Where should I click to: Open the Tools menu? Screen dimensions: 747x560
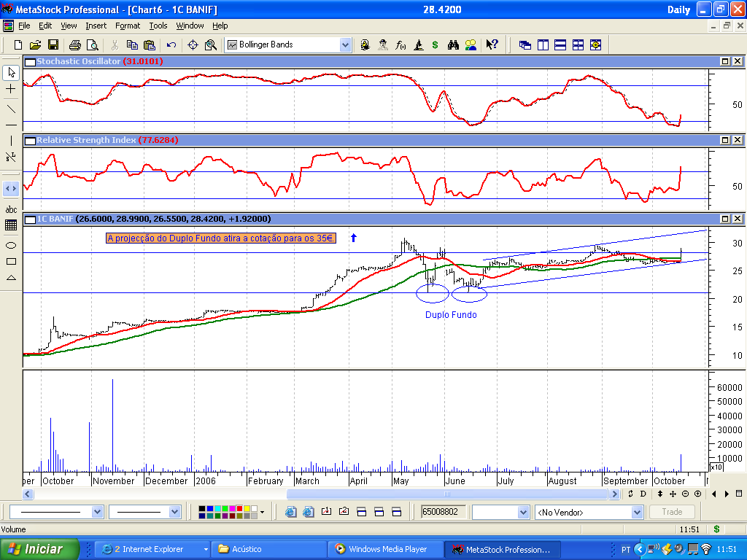(158, 26)
